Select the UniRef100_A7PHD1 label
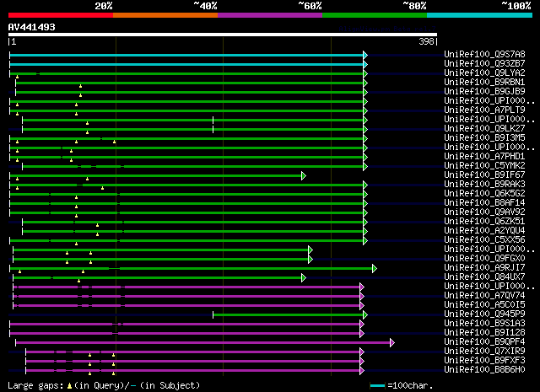This screenshot has height=392, width=540. pyautogui.click(x=484, y=156)
